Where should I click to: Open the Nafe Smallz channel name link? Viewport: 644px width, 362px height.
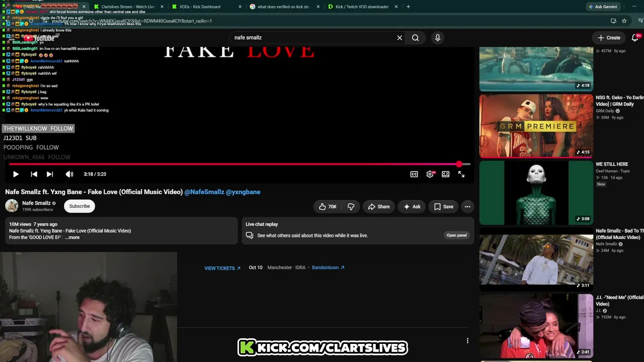point(36,203)
